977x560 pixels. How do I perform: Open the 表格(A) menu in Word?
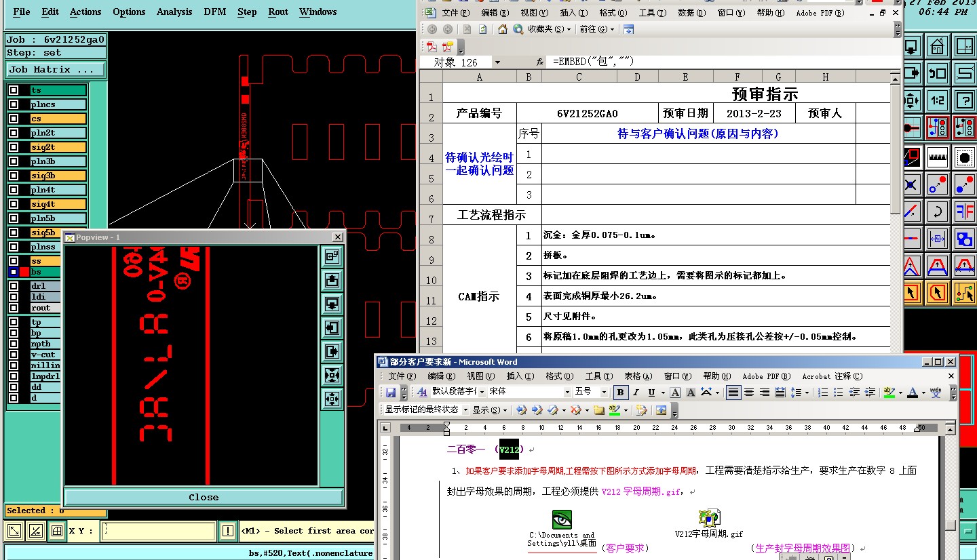pyautogui.click(x=638, y=376)
